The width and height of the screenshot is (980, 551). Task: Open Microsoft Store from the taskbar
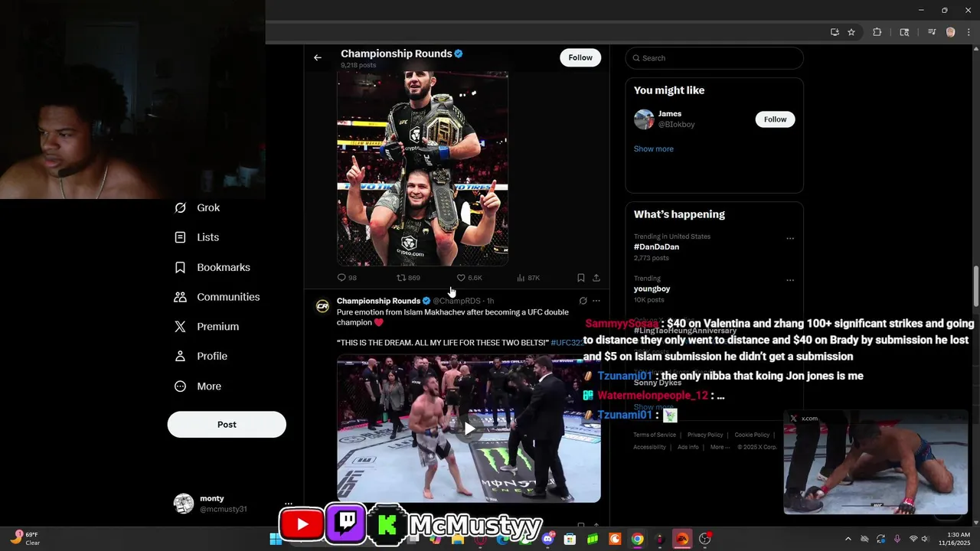pyautogui.click(x=570, y=539)
